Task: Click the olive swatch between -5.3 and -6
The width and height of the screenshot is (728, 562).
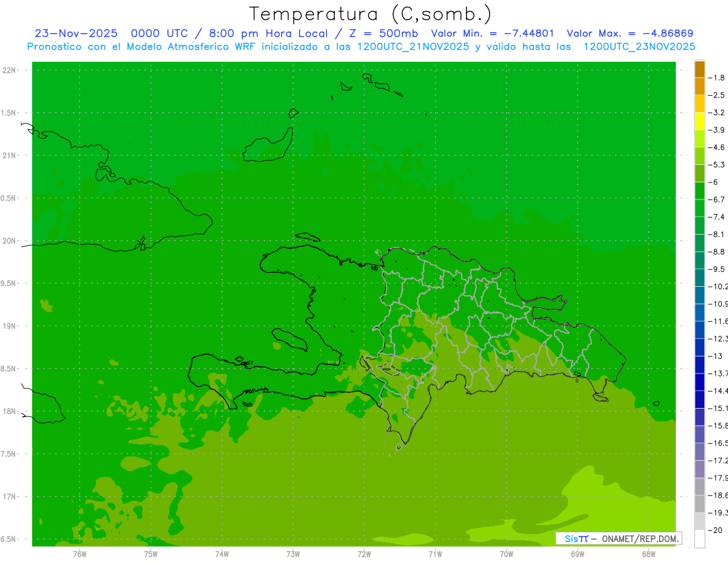Action: [699, 173]
